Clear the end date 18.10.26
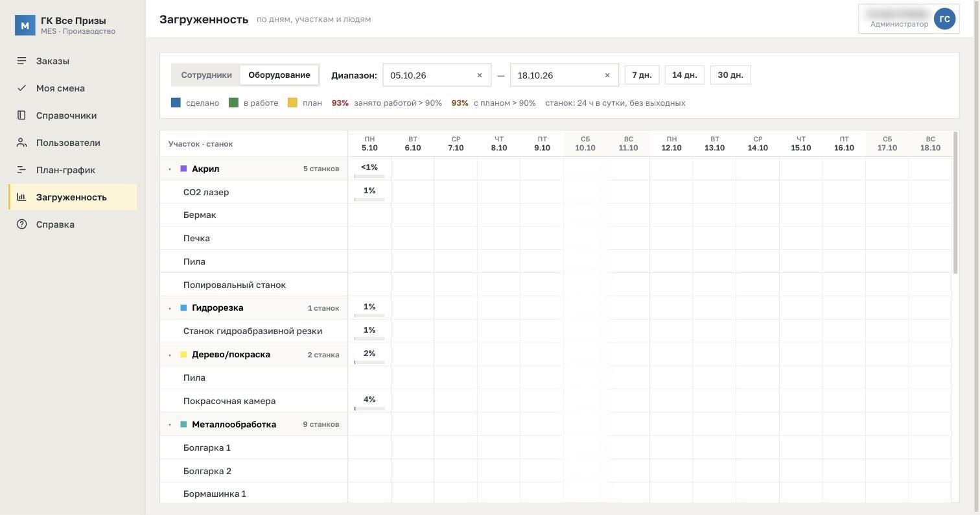 [x=607, y=75]
